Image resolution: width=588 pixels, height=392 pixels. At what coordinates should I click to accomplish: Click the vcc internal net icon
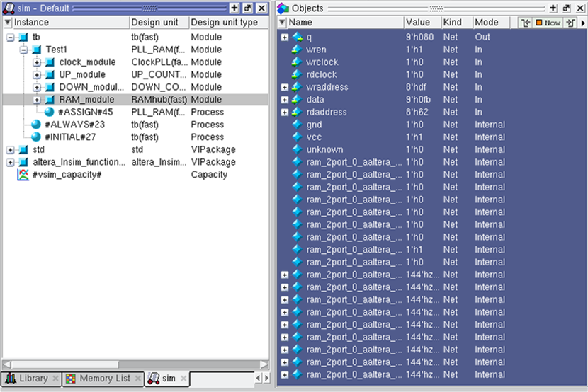[x=297, y=137]
